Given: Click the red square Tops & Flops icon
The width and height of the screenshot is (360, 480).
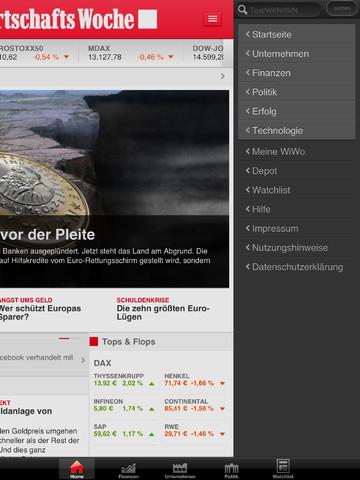Looking at the screenshot, I should 94,341.
